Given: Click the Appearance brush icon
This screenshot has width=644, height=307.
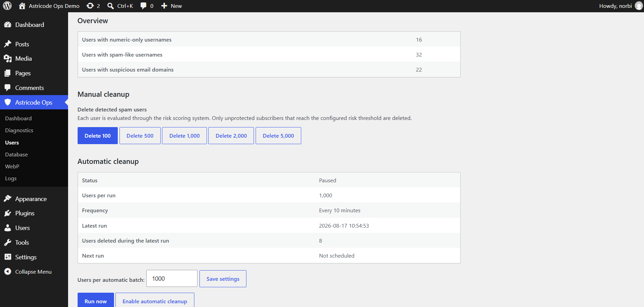Looking at the screenshot, I should (x=7, y=199).
